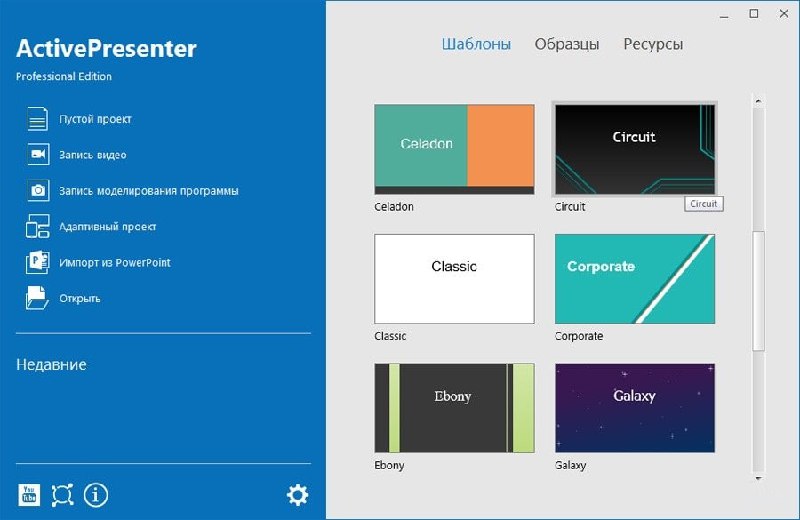
Task: Maximize the ActivePresenter window
Action: click(x=754, y=14)
